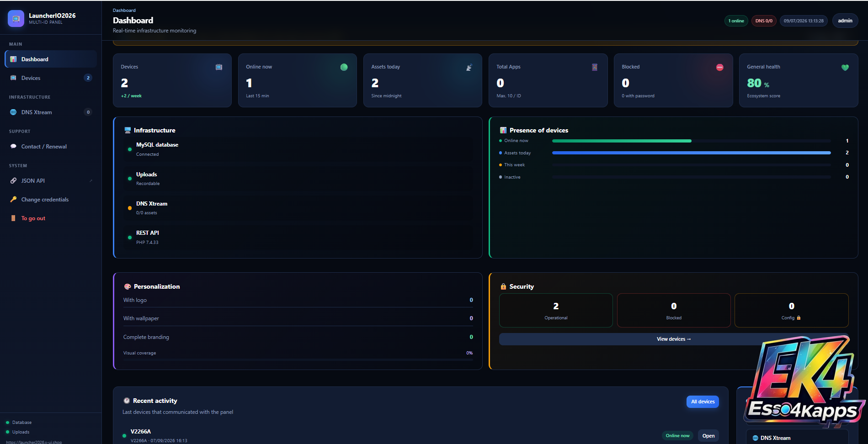Select the Dashboard sidebar item
This screenshot has width=868, height=444.
(51, 59)
